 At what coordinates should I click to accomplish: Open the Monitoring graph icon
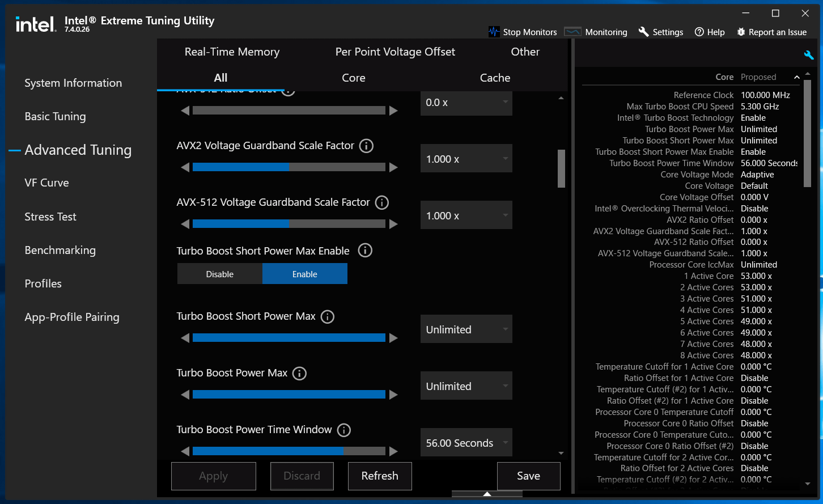tap(573, 32)
